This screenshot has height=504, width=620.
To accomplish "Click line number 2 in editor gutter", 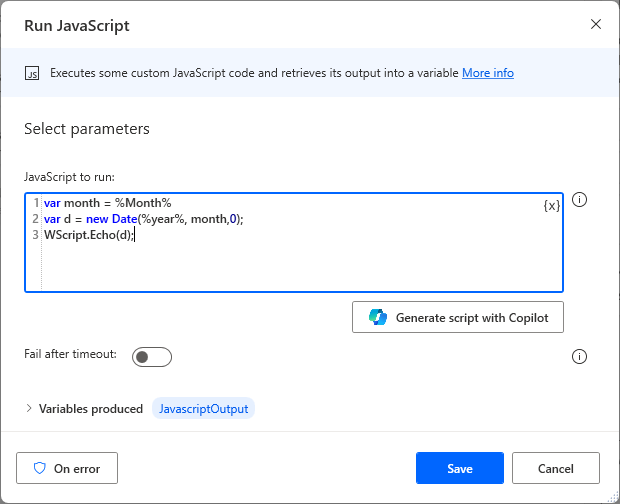I will 35,219.
